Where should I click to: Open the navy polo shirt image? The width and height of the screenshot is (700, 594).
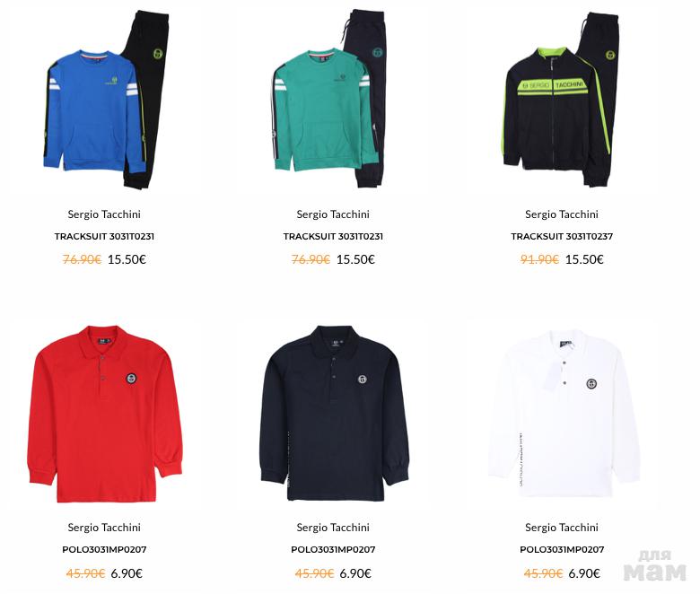pyautogui.click(x=335, y=414)
